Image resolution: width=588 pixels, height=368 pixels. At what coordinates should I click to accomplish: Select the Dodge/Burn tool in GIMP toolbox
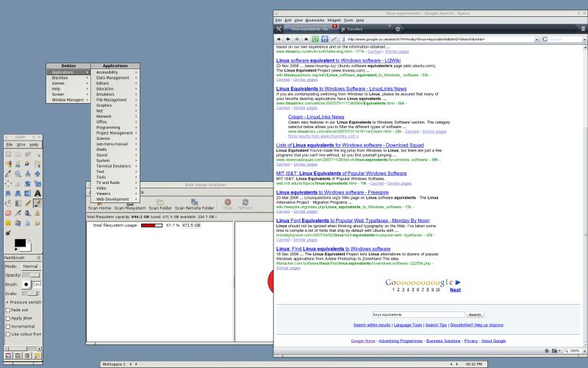pos(8,233)
